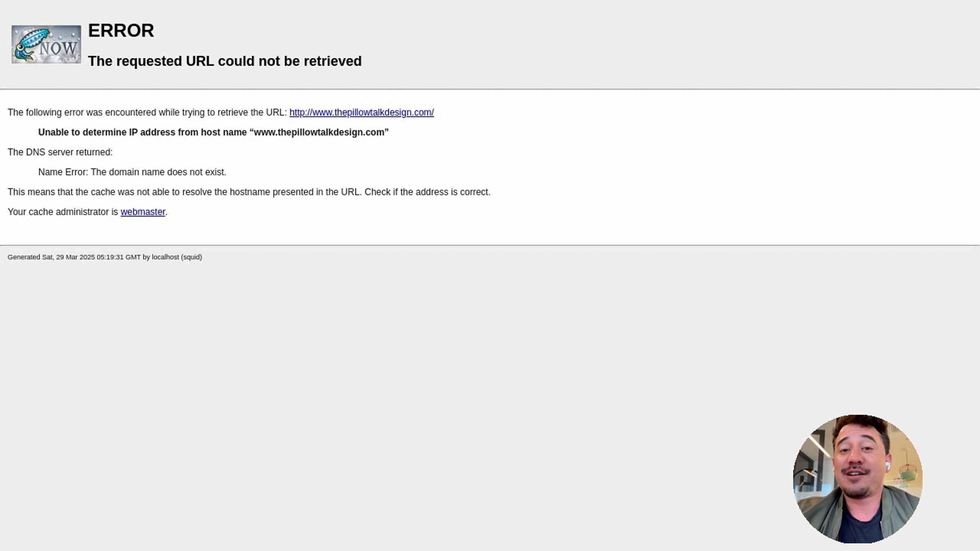Viewport: 980px width, 551px height.
Task: Click 'Check if the address is correct' sentence
Action: [428, 192]
